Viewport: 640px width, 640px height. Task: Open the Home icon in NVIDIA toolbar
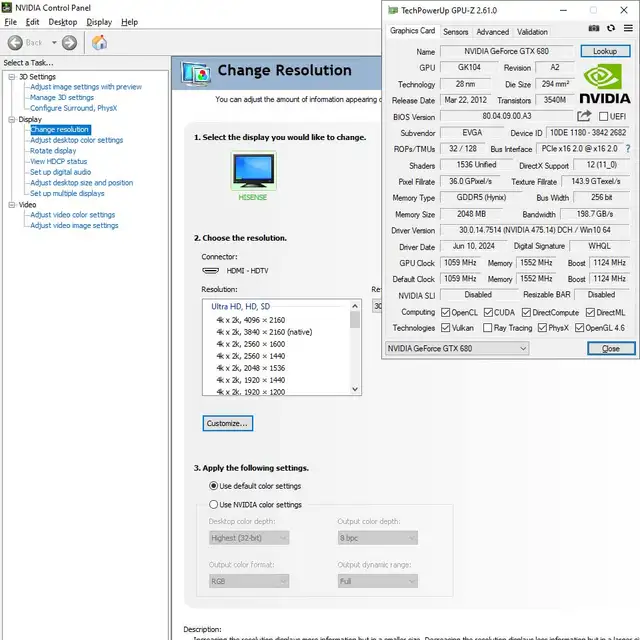tap(99, 42)
